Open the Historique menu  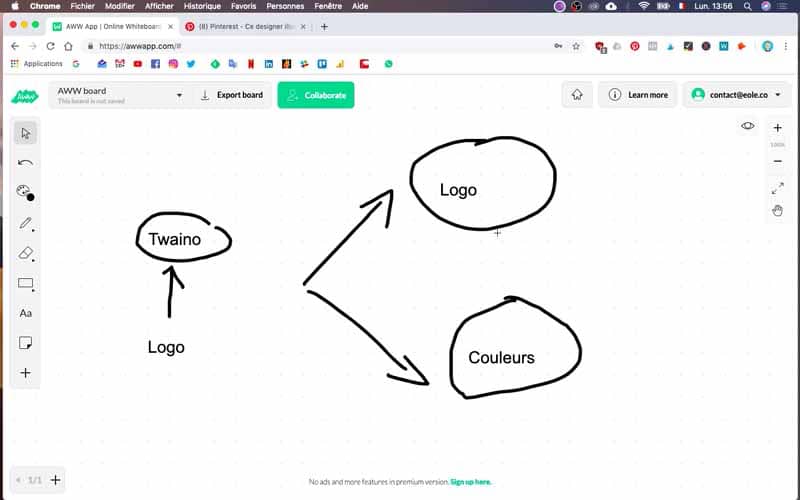click(x=202, y=6)
